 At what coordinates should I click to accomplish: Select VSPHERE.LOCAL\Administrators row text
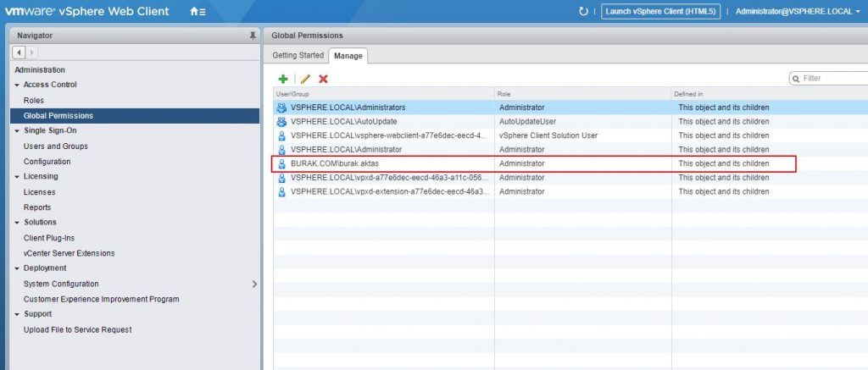[x=348, y=108]
